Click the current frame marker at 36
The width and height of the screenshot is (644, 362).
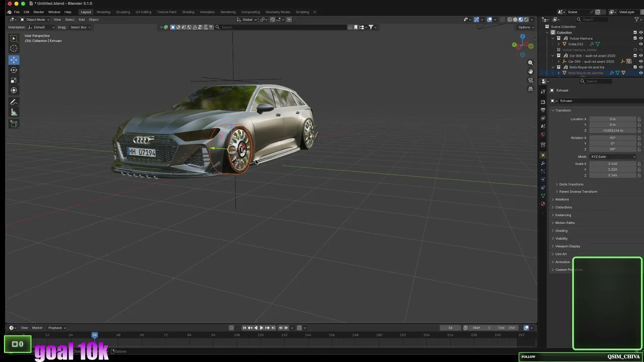click(95, 335)
